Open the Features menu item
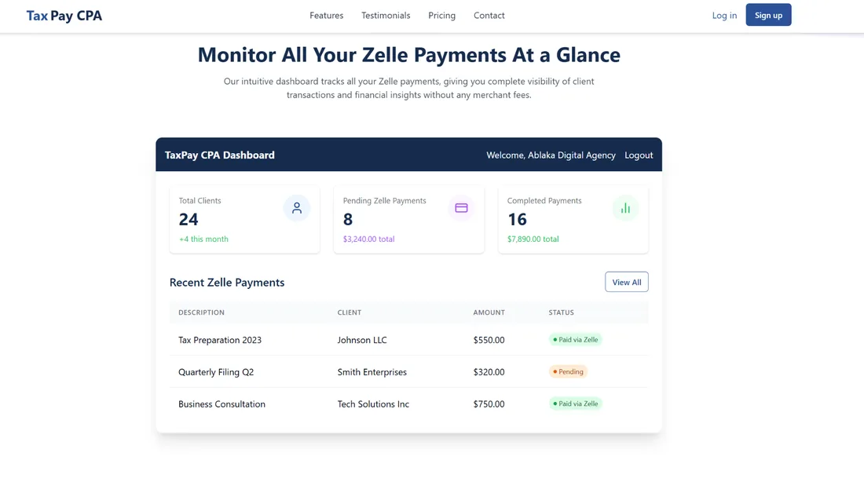Viewport: 864px width, 504px height. (x=326, y=16)
